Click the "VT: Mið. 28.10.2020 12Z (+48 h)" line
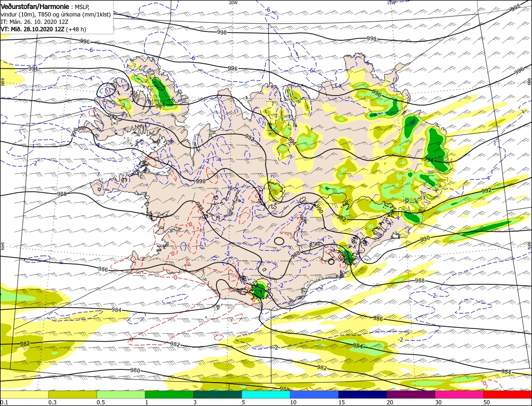The width and height of the screenshot is (532, 406). (44, 29)
